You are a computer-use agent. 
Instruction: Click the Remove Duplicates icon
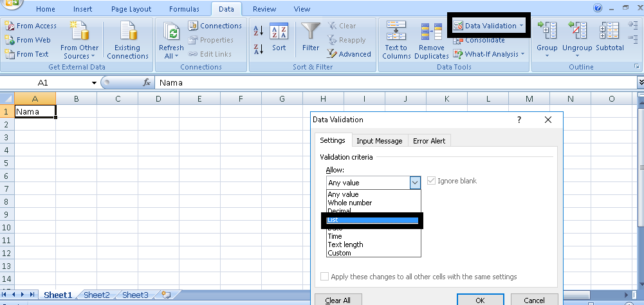tap(431, 32)
